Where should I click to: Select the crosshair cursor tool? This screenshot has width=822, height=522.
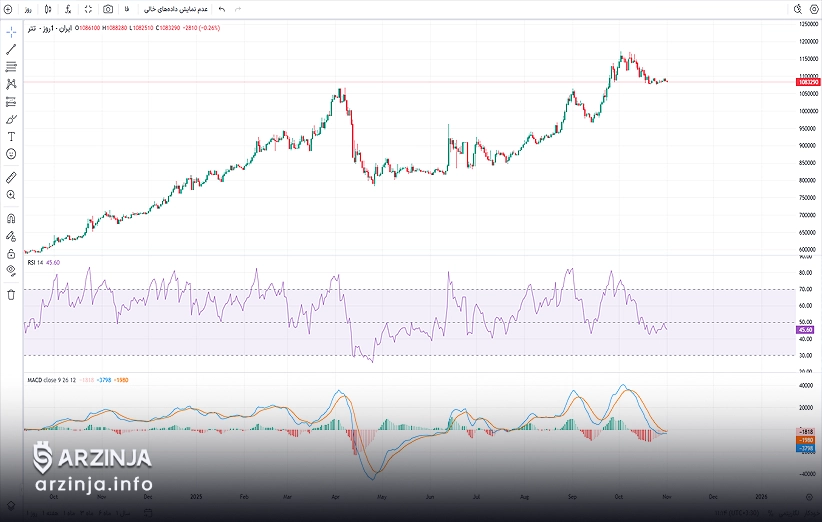click(11, 31)
